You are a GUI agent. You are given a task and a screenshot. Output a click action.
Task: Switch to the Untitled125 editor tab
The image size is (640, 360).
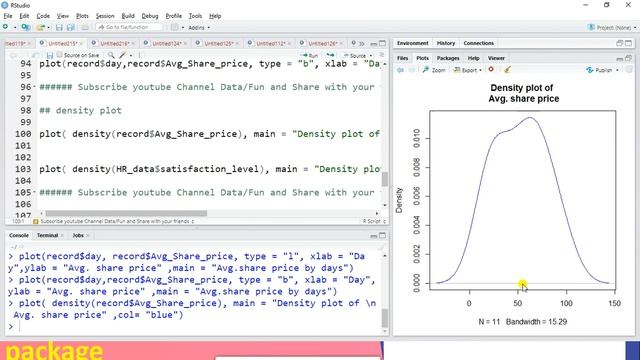218,43
